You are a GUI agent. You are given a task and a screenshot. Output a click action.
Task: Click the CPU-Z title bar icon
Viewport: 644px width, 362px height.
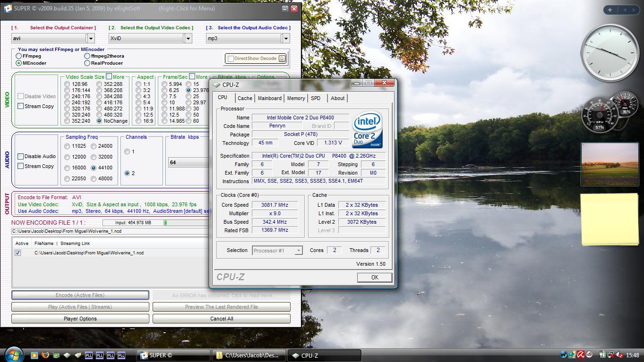point(216,85)
